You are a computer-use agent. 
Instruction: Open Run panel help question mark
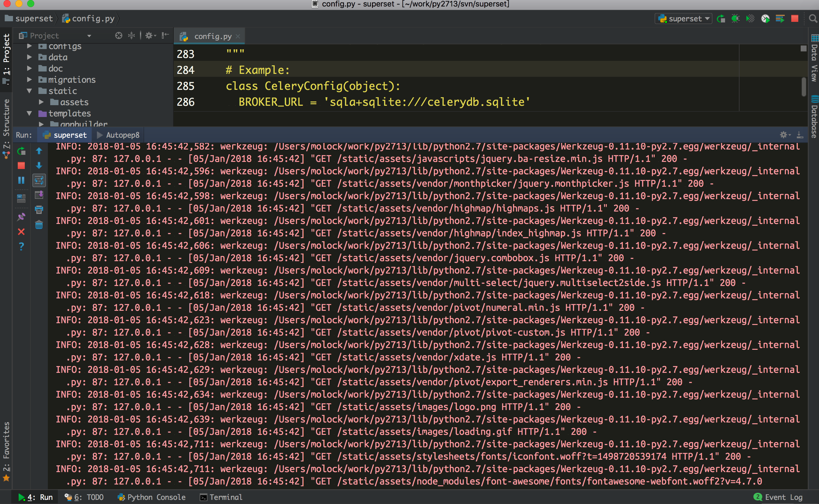coord(21,246)
